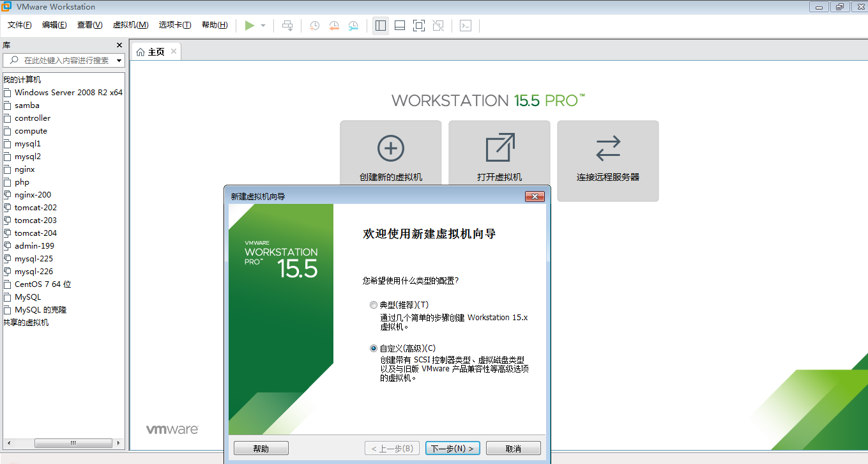This screenshot has width=868, height=464.
Task: Close the 主页 tab
Action: 174,51
